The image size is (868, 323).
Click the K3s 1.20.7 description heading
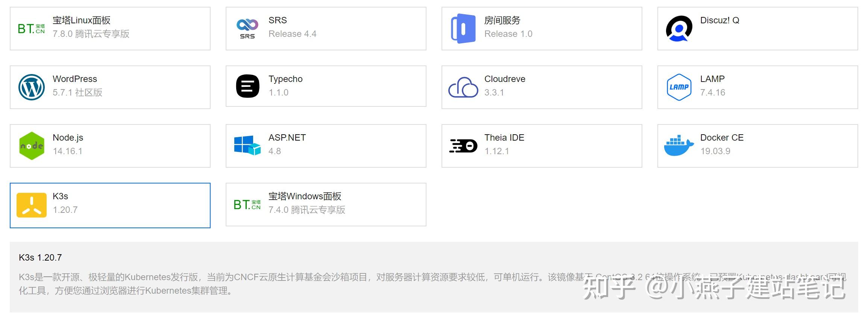pos(40,258)
